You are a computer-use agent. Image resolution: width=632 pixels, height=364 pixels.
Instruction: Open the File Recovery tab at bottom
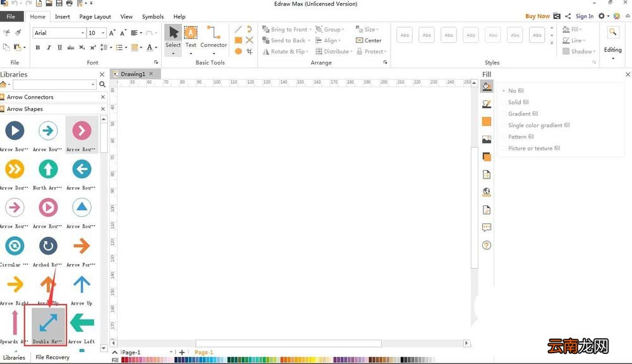[x=52, y=357]
